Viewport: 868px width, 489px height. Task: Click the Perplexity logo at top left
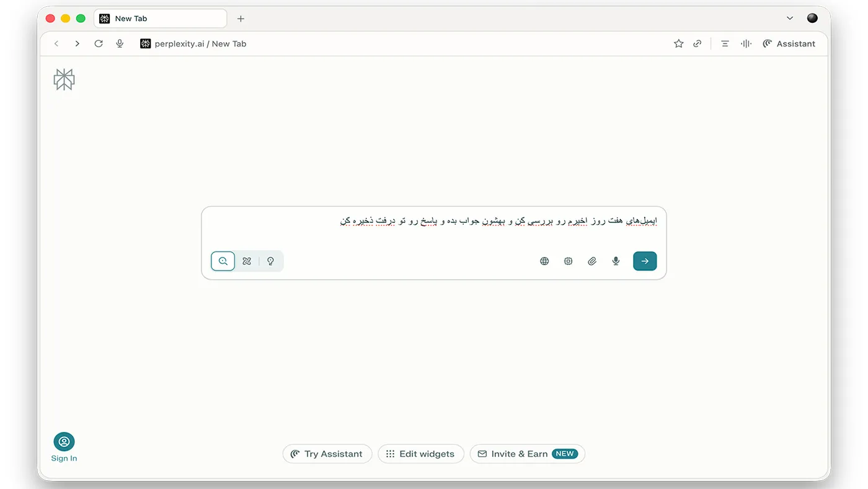pyautogui.click(x=64, y=79)
